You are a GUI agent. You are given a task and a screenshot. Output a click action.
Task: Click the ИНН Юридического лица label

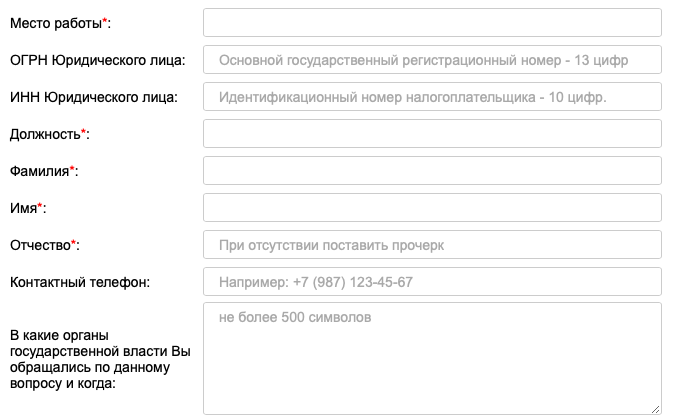pos(94,97)
